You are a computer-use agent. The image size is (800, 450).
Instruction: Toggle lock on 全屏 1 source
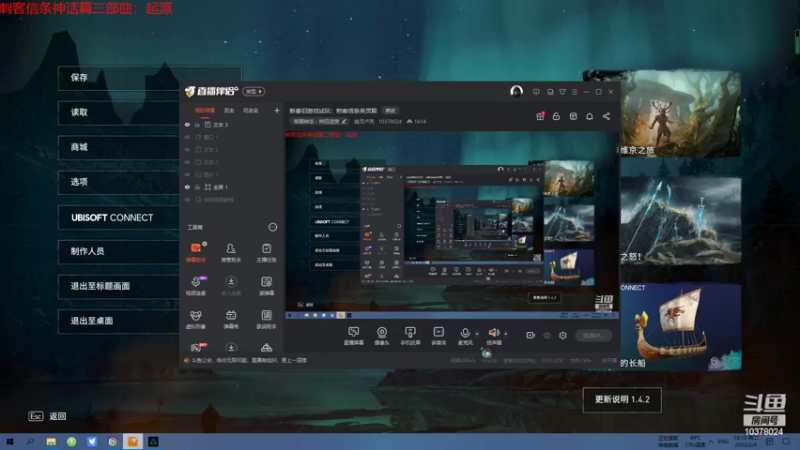click(197, 187)
